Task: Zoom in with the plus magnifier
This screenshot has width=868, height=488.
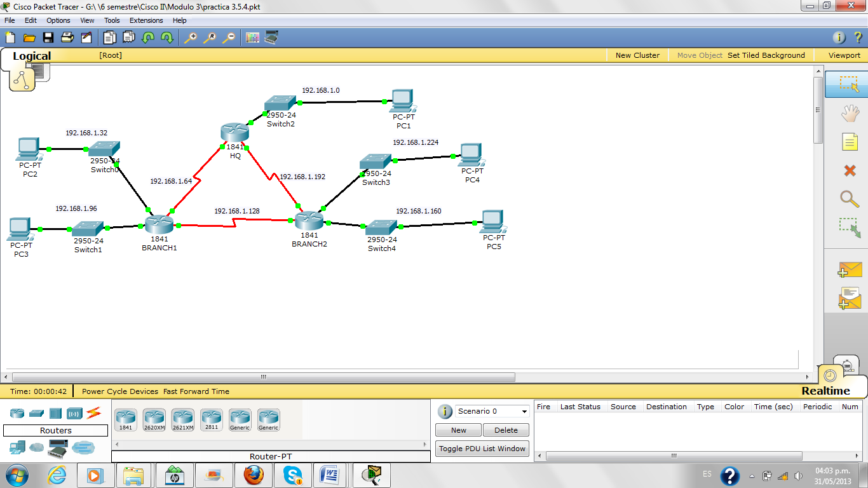Action: 191,37
